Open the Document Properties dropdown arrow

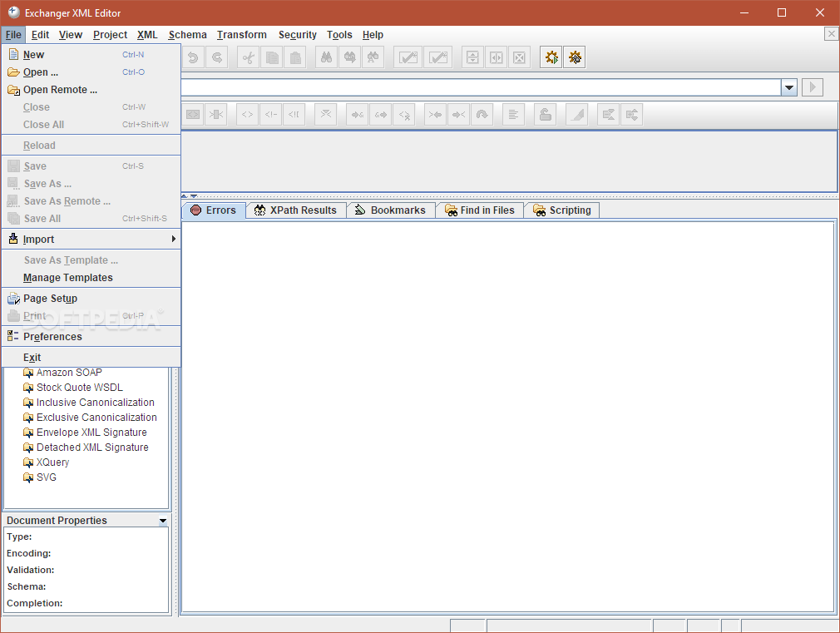click(x=163, y=521)
